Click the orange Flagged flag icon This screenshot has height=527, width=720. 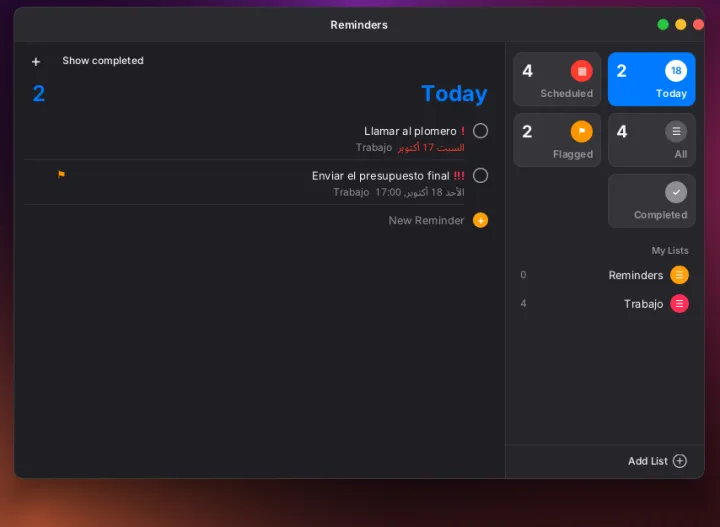tap(581, 132)
